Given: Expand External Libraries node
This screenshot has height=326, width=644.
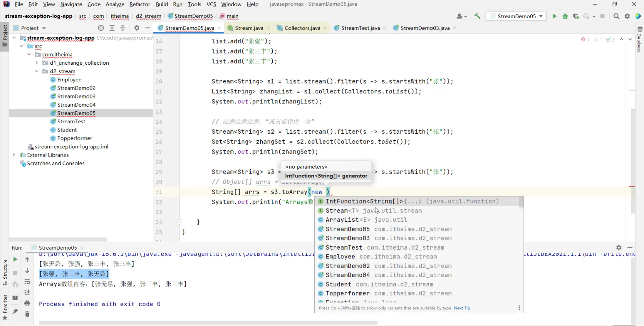Looking at the screenshot, I should coord(14,155).
